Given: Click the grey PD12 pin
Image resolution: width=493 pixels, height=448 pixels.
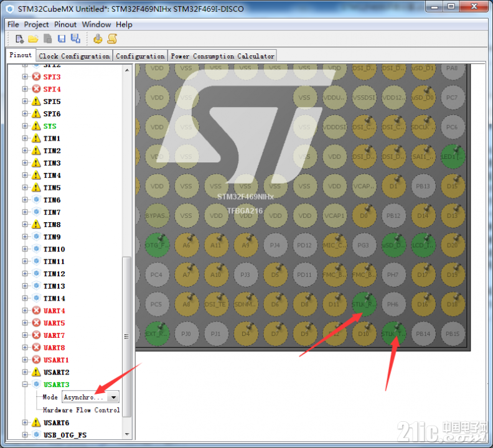Looking at the screenshot, I should tap(304, 245).
